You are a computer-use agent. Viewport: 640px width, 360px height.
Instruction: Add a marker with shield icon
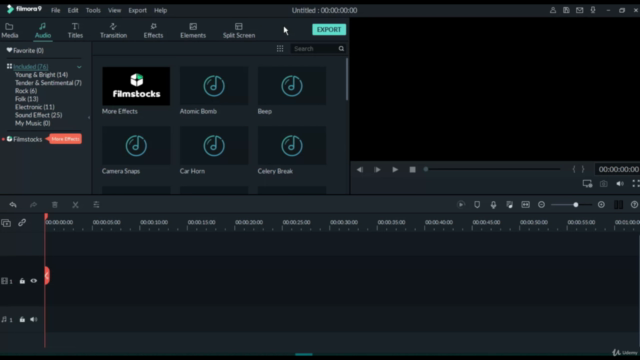tap(477, 204)
